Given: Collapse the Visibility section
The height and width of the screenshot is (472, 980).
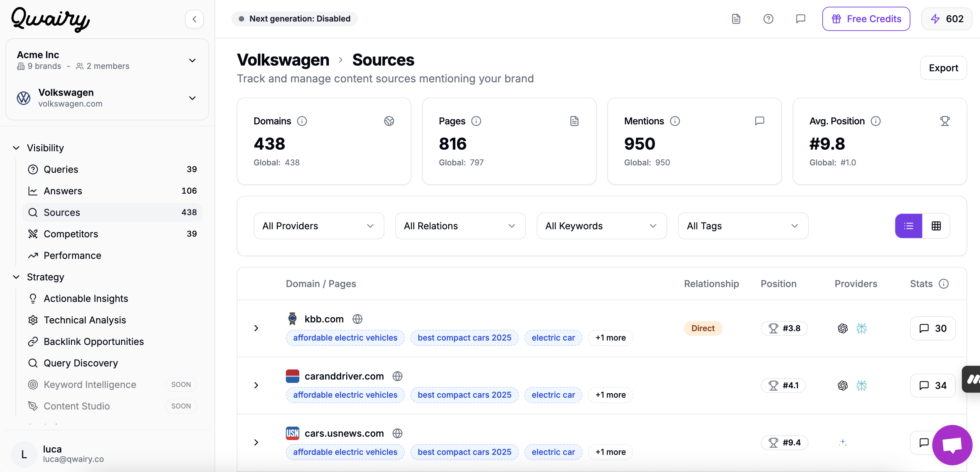Looking at the screenshot, I should [x=38, y=148].
